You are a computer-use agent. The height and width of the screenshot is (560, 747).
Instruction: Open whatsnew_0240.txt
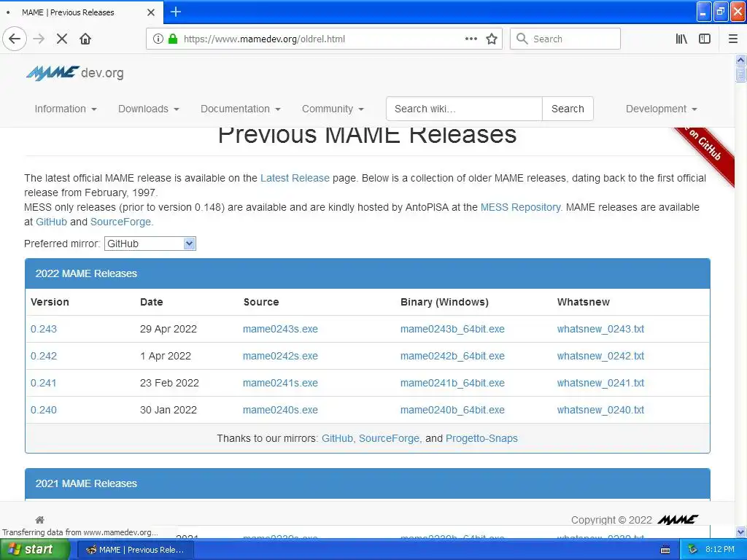[x=601, y=410]
